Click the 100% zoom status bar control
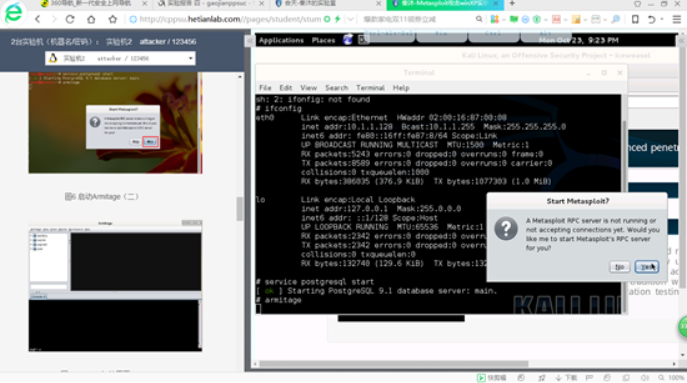 click(671, 378)
